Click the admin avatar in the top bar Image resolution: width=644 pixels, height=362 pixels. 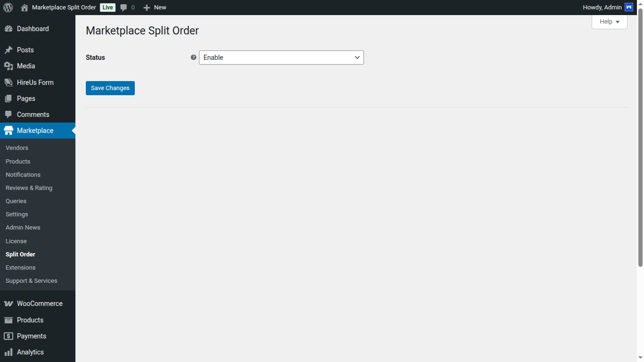pos(628,7)
